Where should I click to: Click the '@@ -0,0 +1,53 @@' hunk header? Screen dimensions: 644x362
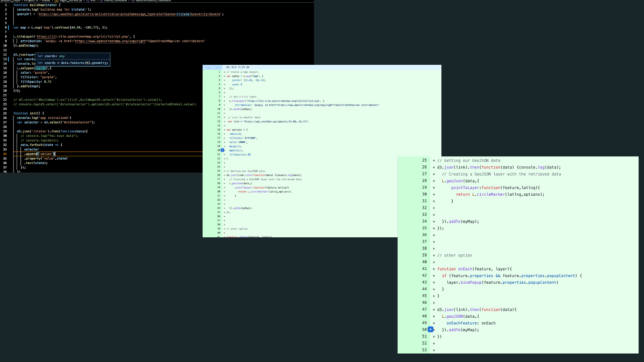(237, 67)
